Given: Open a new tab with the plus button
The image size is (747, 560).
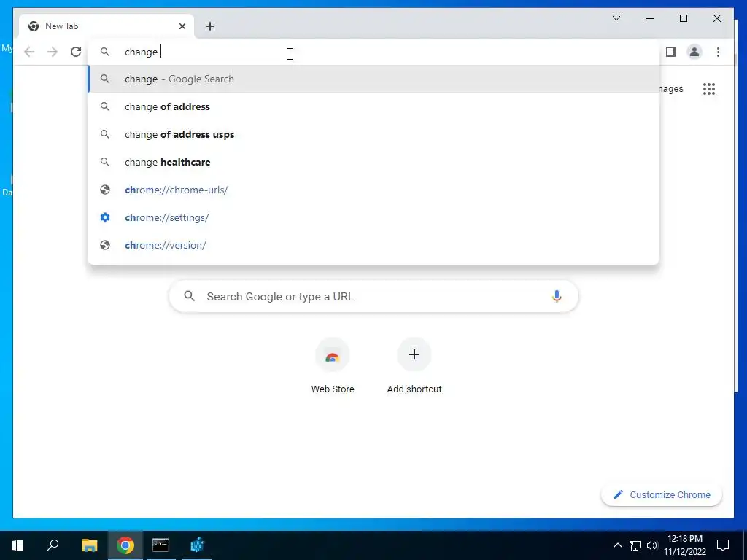Looking at the screenshot, I should tap(210, 26).
